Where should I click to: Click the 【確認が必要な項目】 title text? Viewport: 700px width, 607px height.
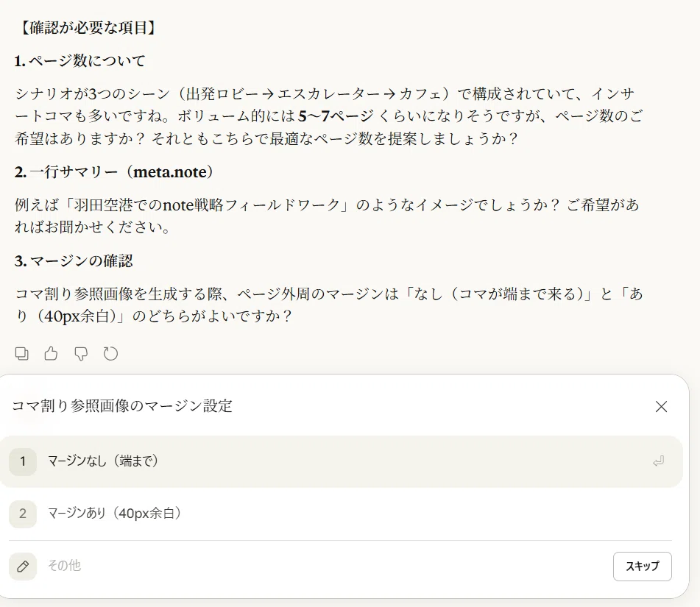(x=88, y=28)
